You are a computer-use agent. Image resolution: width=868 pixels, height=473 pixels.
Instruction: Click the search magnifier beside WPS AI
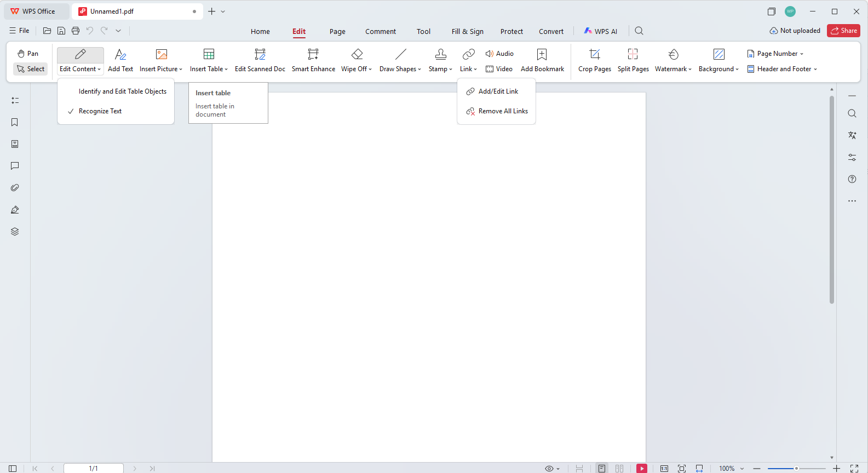click(x=639, y=31)
